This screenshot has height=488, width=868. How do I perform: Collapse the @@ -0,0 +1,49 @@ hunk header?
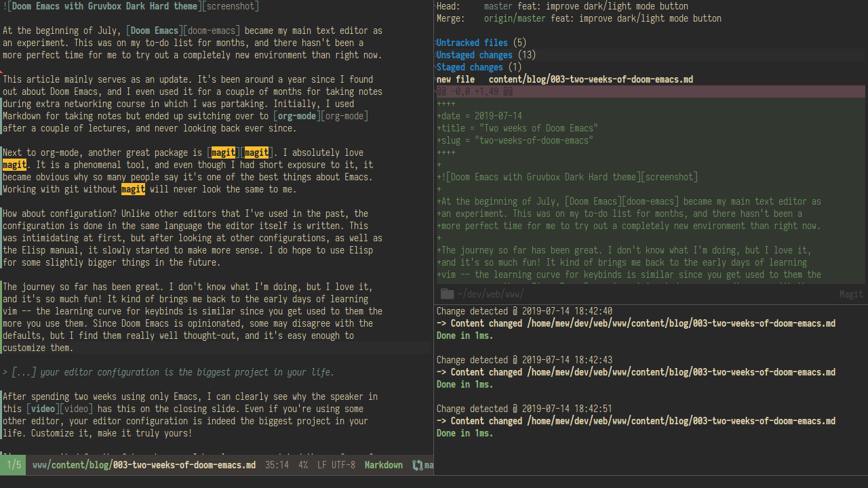(x=651, y=91)
